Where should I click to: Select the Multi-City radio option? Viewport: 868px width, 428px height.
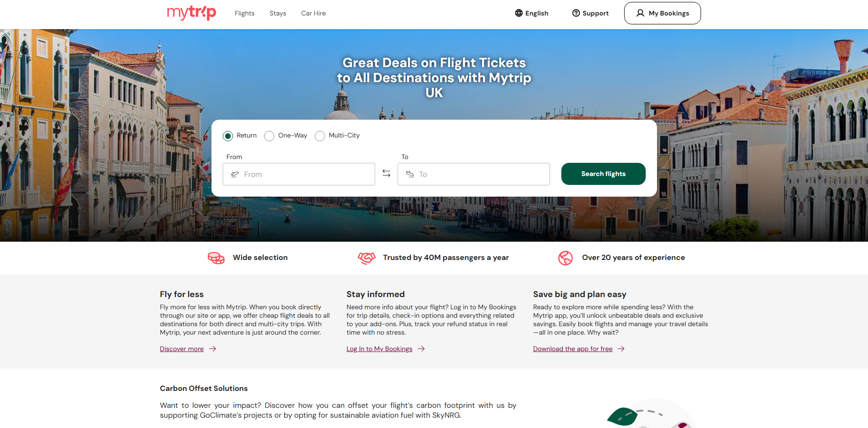[x=320, y=136]
